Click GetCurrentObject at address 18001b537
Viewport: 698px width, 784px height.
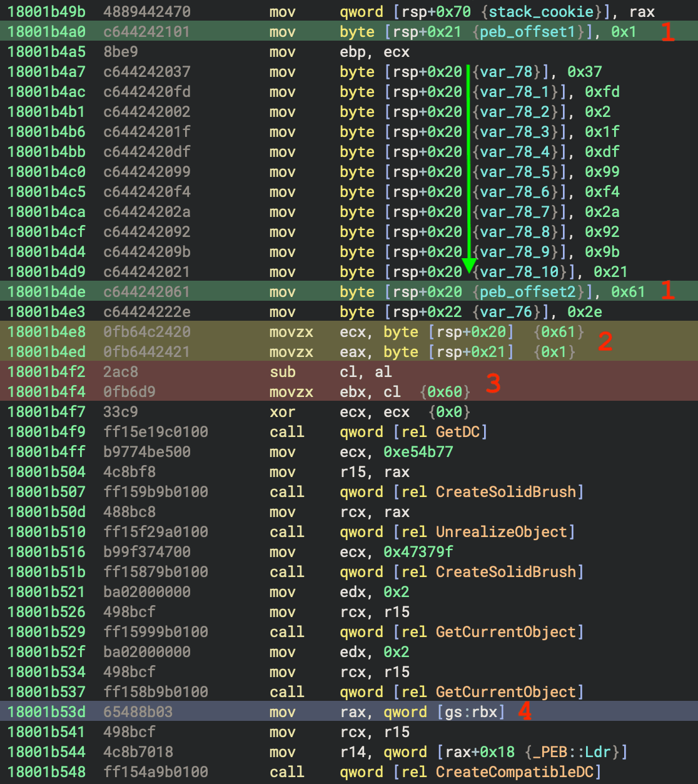tap(505, 692)
